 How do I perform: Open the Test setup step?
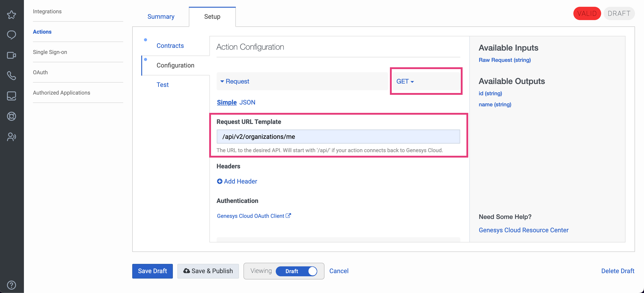point(162,84)
